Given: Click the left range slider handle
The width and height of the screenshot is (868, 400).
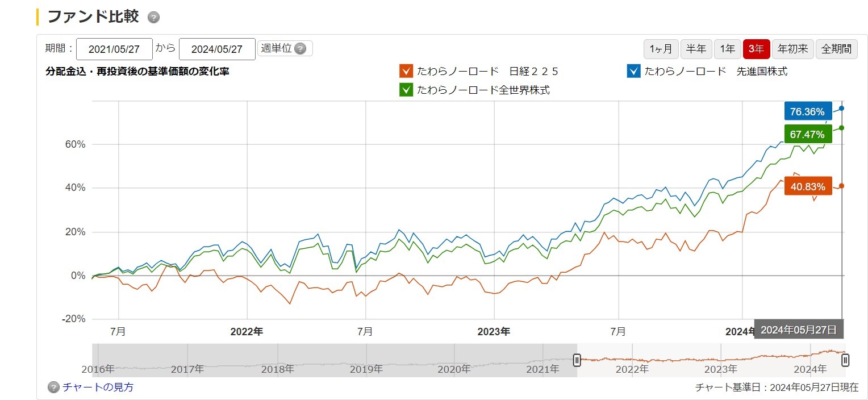Looking at the screenshot, I should [x=577, y=360].
